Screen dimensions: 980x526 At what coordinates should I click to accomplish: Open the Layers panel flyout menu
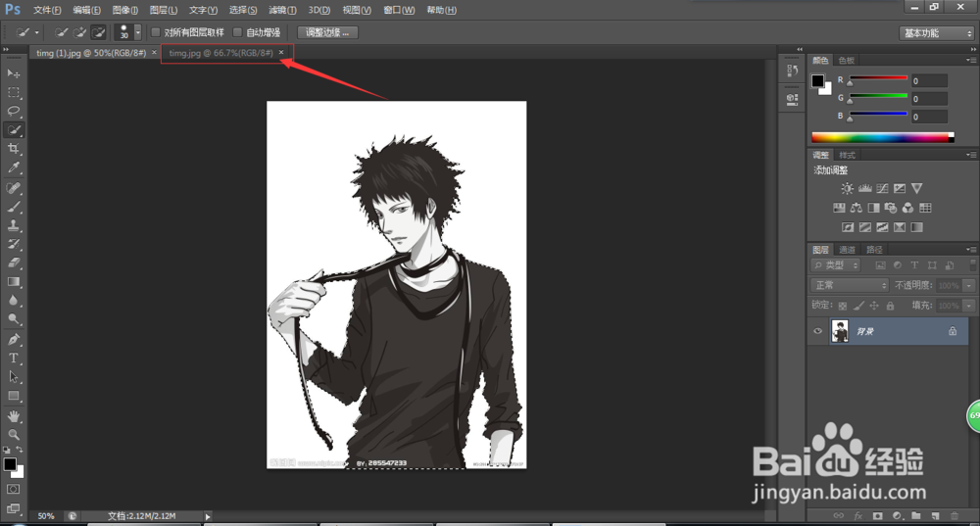pos(970,249)
